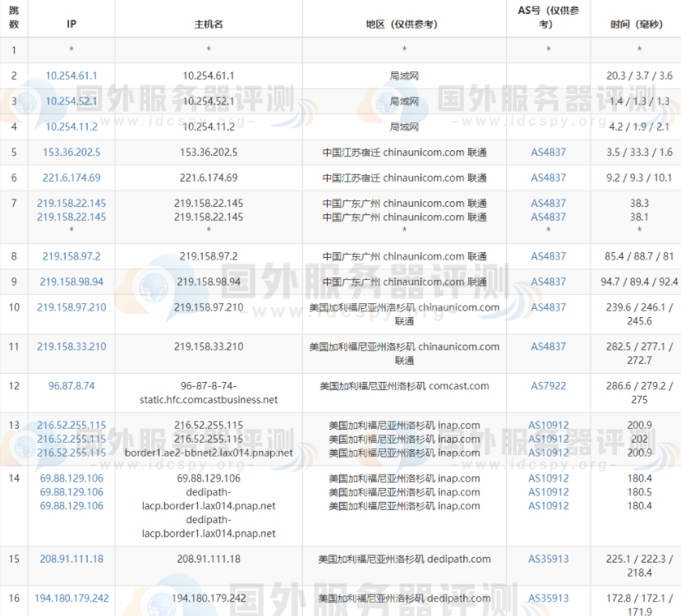The width and height of the screenshot is (681, 616).
Task: Open AS4837 link in hop 8 row
Action: 548,256
